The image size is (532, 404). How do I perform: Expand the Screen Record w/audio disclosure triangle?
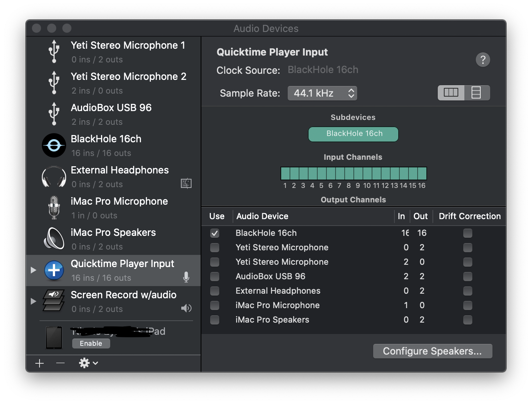tap(33, 301)
